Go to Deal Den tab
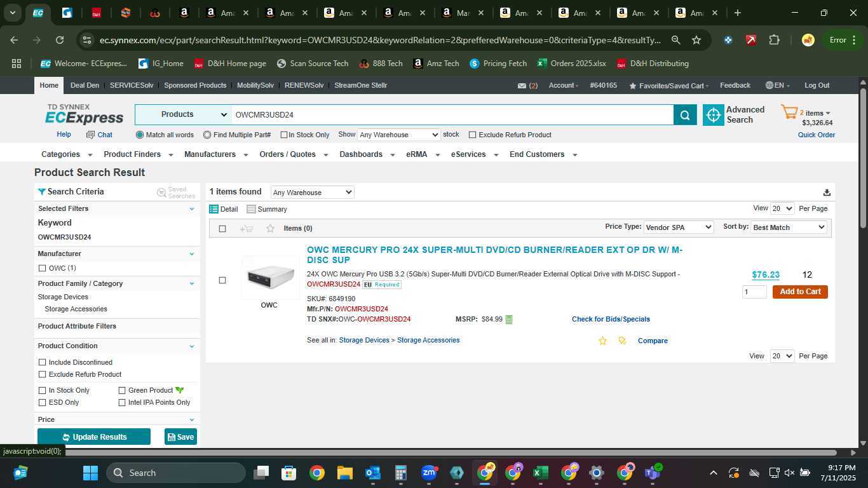The width and height of the screenshot is (868, 488). coord(85,85)
